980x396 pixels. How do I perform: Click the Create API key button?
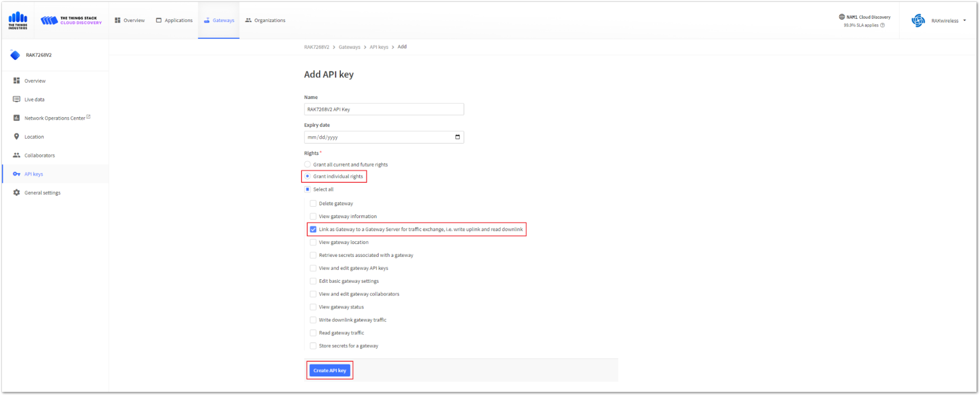coord(330,371)
